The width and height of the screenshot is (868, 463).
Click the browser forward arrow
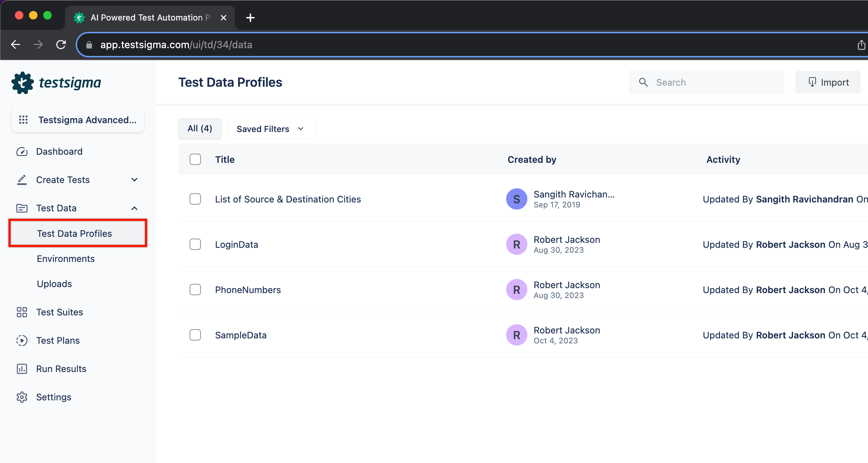(38, 45)
